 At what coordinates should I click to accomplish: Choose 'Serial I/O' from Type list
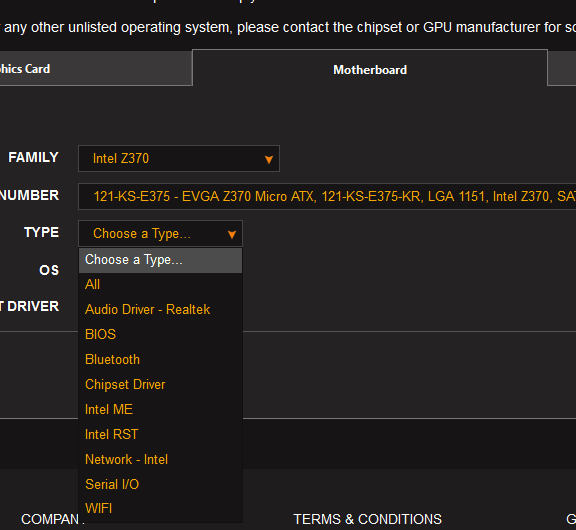pyautogui.click(x=160, y=484)
